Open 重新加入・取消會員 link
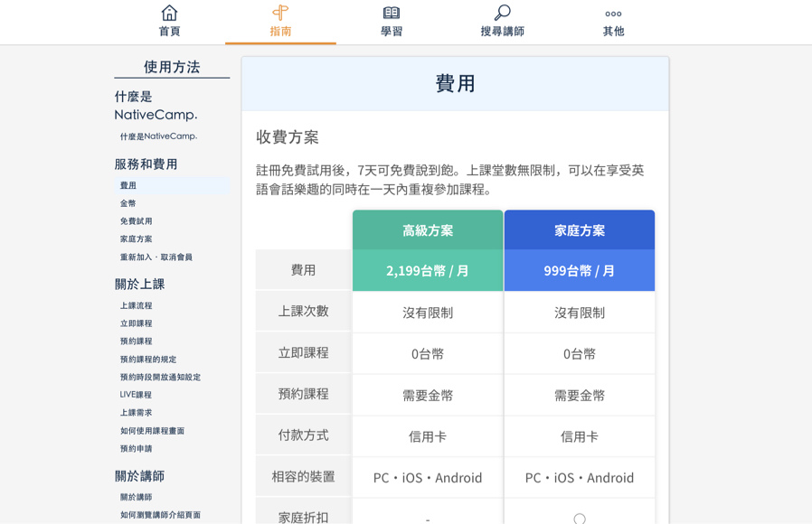 tap(156, 257)
